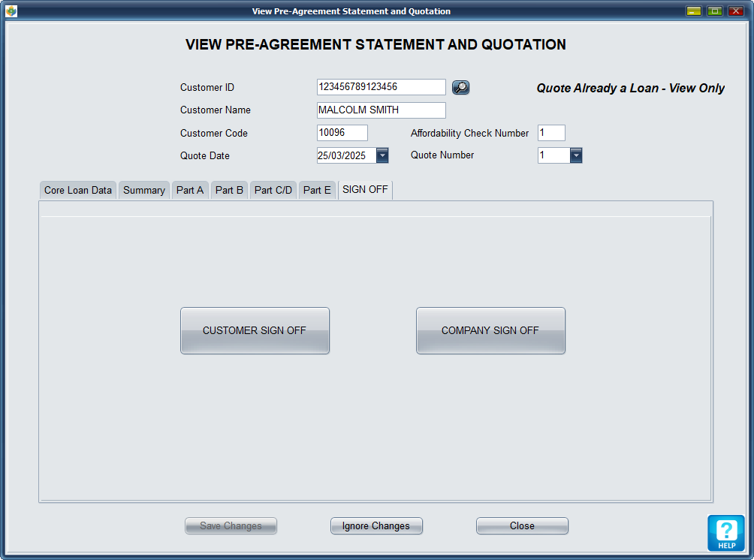Screen dimensions: 754x560
Task: Open the Help icon button
Action: click(x=725, y=533)
